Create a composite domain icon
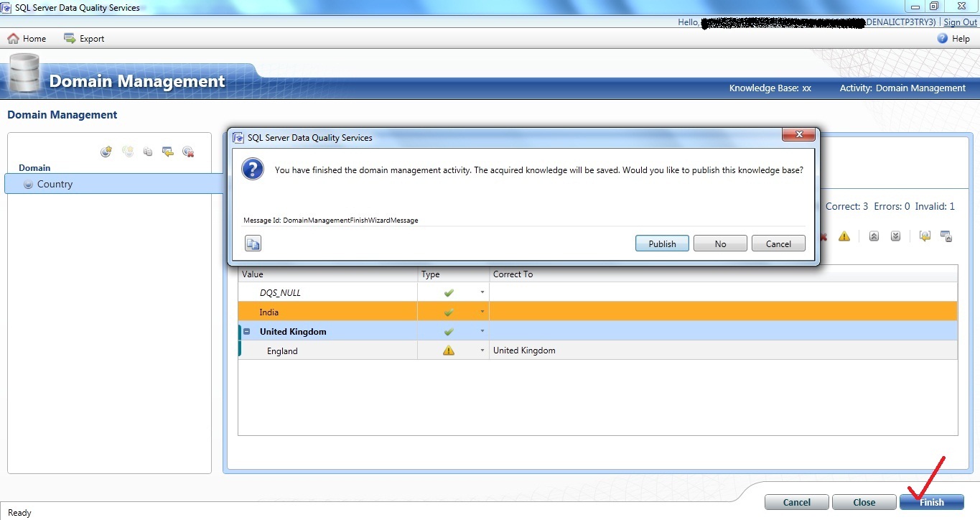 pyautogui.click(x=128, y=152)
